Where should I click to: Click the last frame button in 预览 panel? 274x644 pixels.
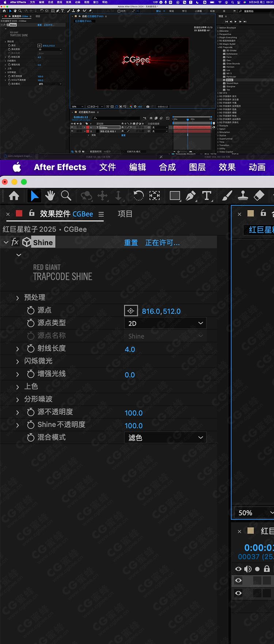(245, 22)
